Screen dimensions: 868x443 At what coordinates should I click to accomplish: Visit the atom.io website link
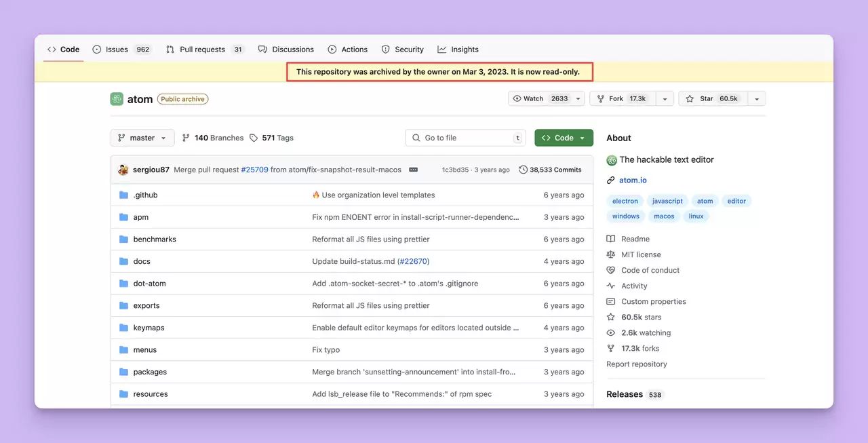pyautogui.click(x=633, y=180)
